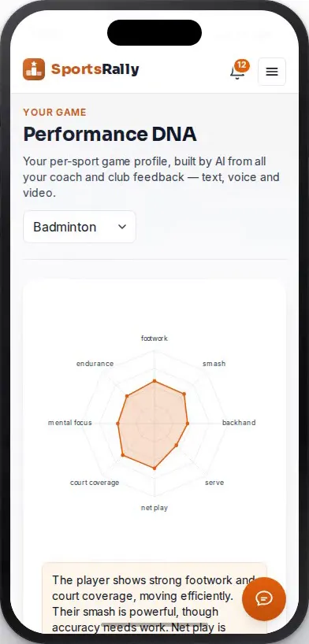Select the backhand data point on radar
Screen dimensions: 309x644
coord(188,423)
